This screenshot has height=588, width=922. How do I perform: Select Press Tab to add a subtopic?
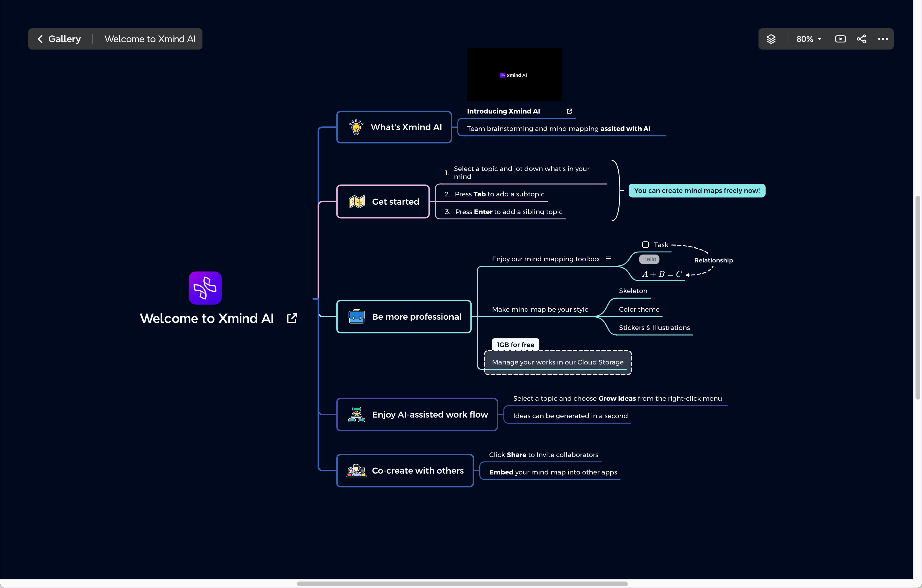494,194
